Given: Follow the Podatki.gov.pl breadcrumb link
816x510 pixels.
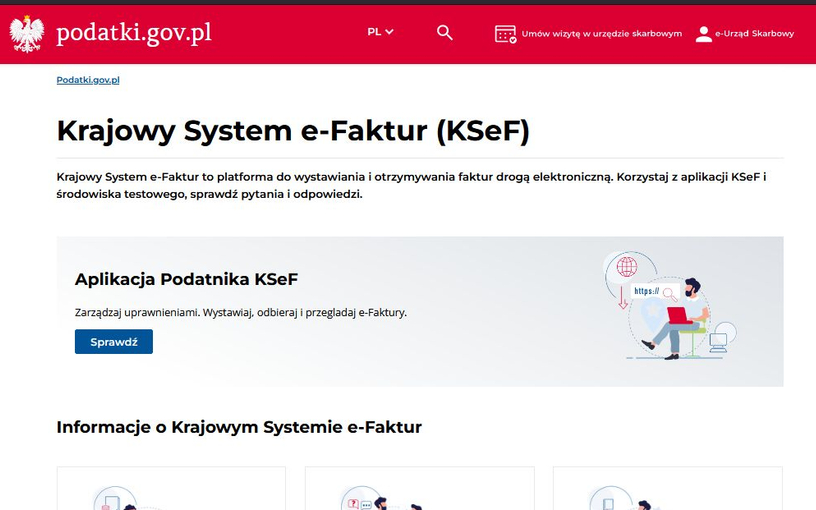Looking at the screenshot, I should (x=88, y=80).
